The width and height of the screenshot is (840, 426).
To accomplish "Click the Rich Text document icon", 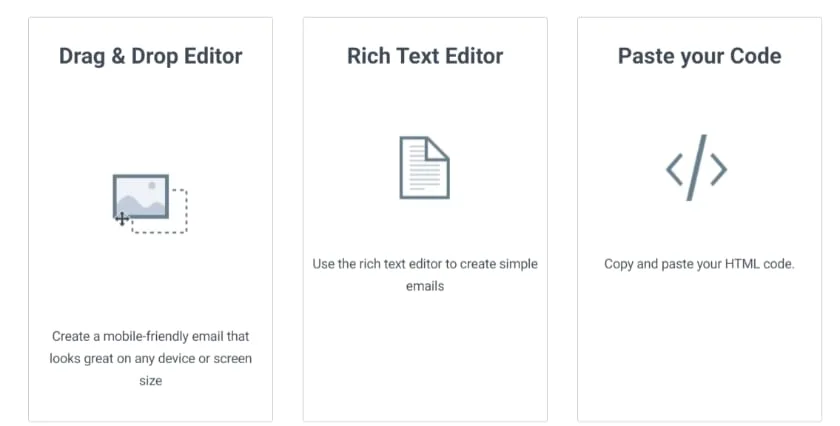I will (425, 168).
